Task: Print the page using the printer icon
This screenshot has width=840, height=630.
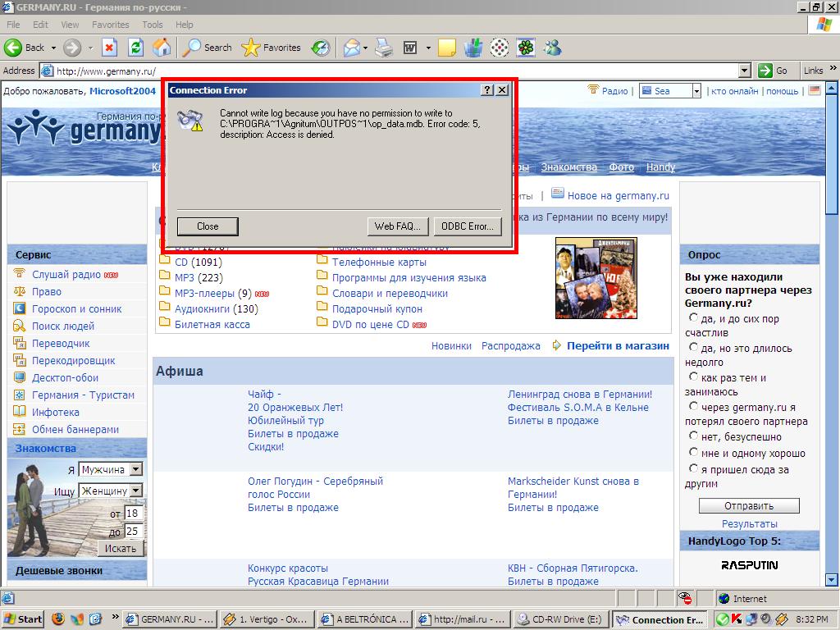Action: point(384,48)
